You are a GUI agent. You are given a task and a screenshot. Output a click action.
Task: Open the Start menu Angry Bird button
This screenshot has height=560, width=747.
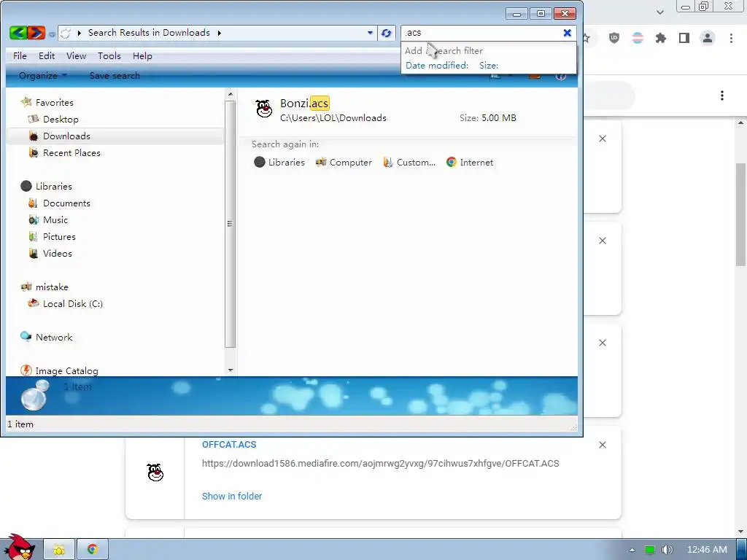click(x=18, y=547)
